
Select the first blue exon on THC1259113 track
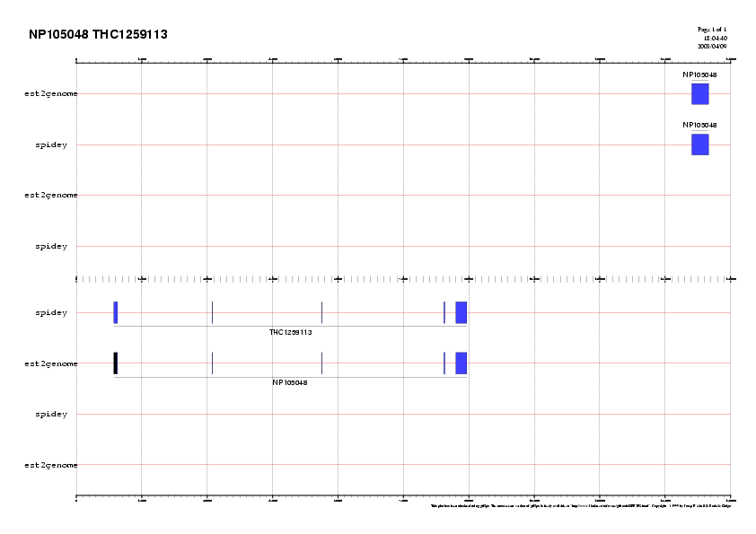point(116,312)
